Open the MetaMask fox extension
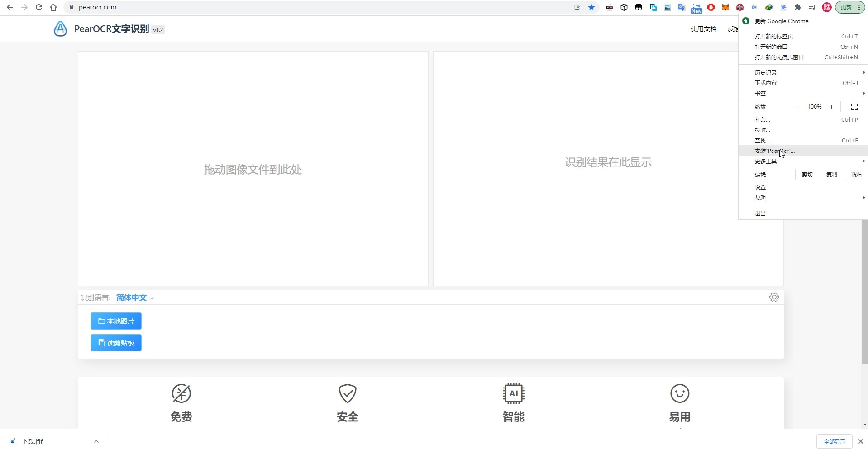Image resolution: width=868 pixels, height=454 pixels. coord(725,7)
